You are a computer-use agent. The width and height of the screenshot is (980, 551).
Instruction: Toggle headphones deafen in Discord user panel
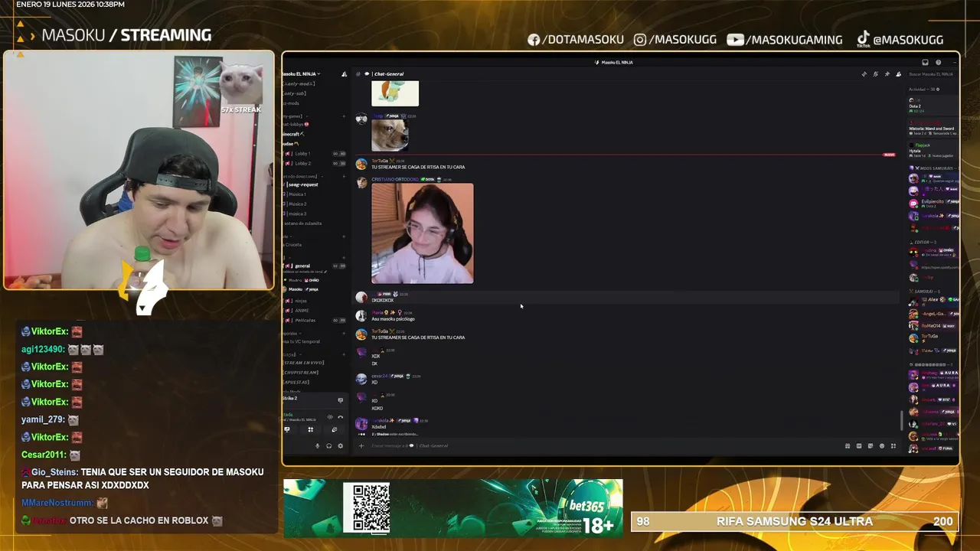coord(329,445)
